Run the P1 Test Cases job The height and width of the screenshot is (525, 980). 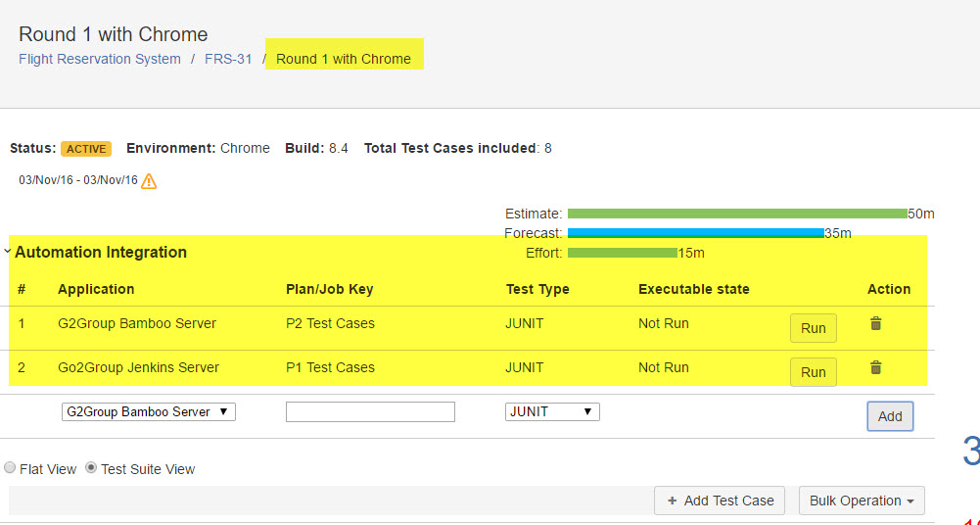point(813,372)
